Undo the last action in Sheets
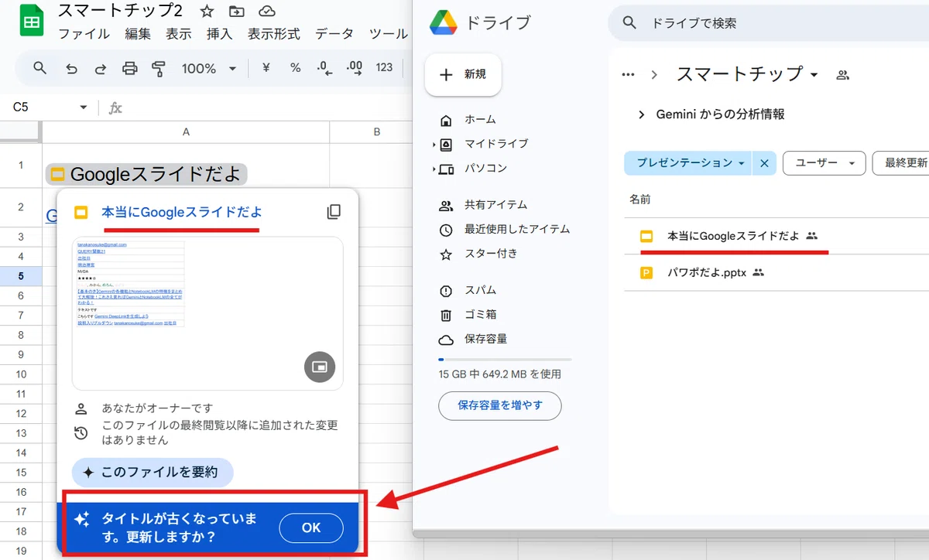 71,68
